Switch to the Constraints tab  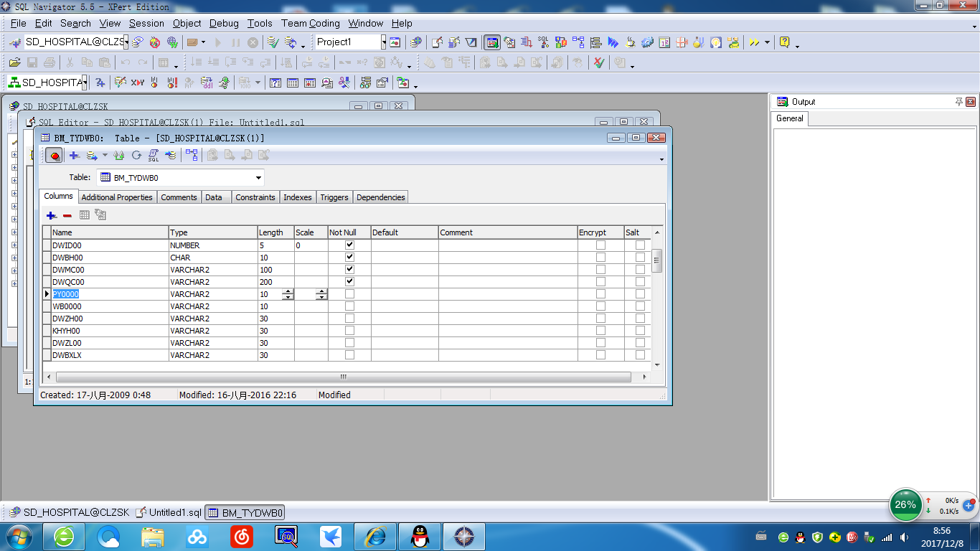tap(255, 197)
